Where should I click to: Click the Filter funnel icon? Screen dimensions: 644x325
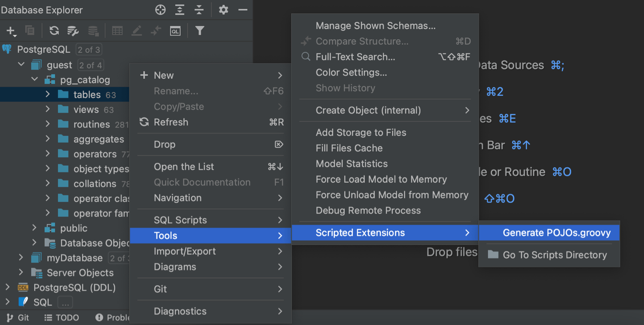tap(199, 31)
